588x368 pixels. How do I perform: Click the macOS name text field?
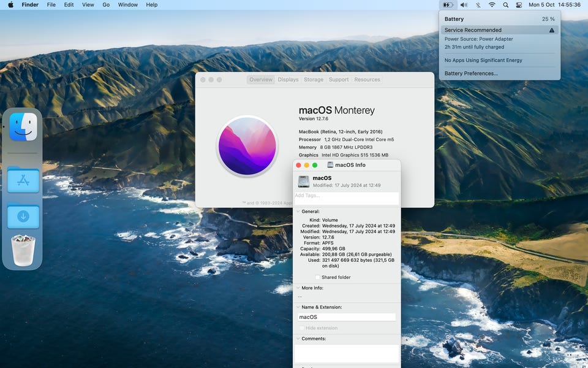pos(347,317)
